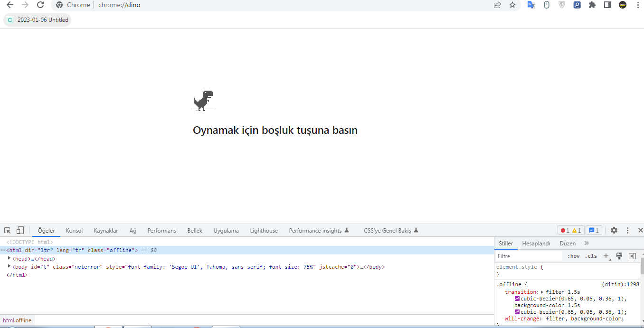The height and width of the screenshot is (328, 644).
Task: Open the Hesaplandı styles tab
Action: pos(536,243)
